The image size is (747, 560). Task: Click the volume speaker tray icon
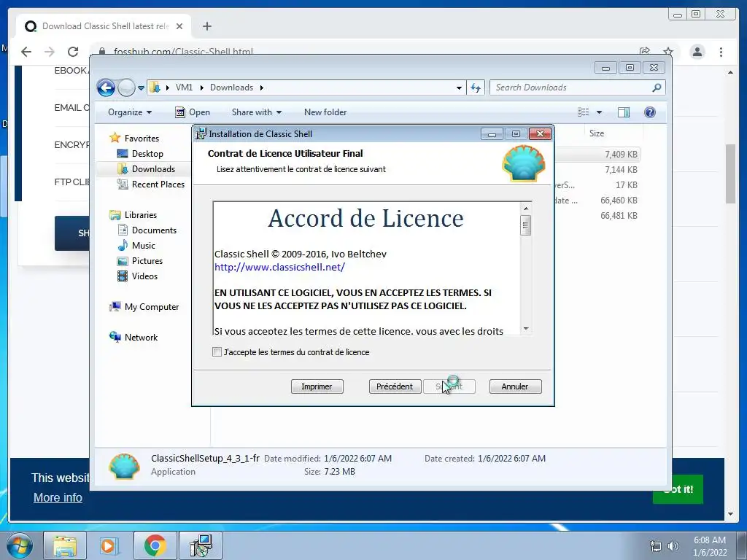point(673,546)
